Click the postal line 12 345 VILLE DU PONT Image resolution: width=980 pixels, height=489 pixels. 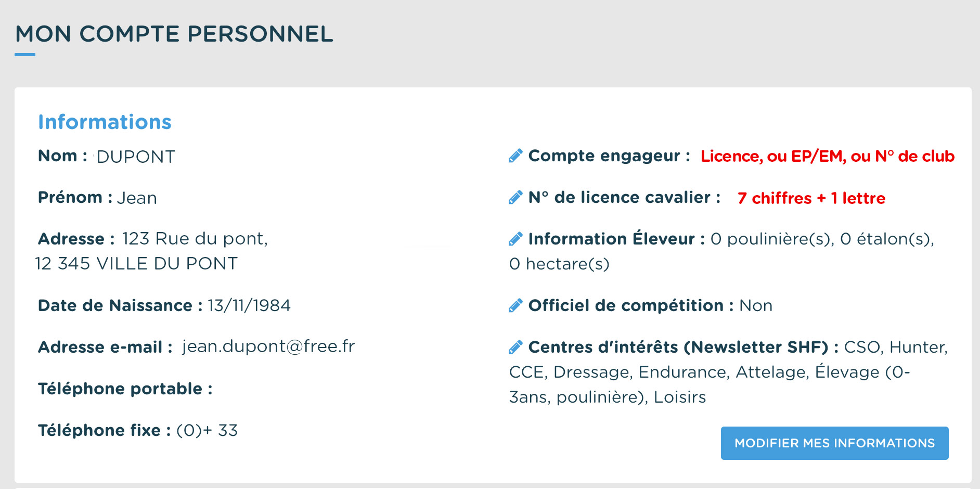tap(136, 264)
